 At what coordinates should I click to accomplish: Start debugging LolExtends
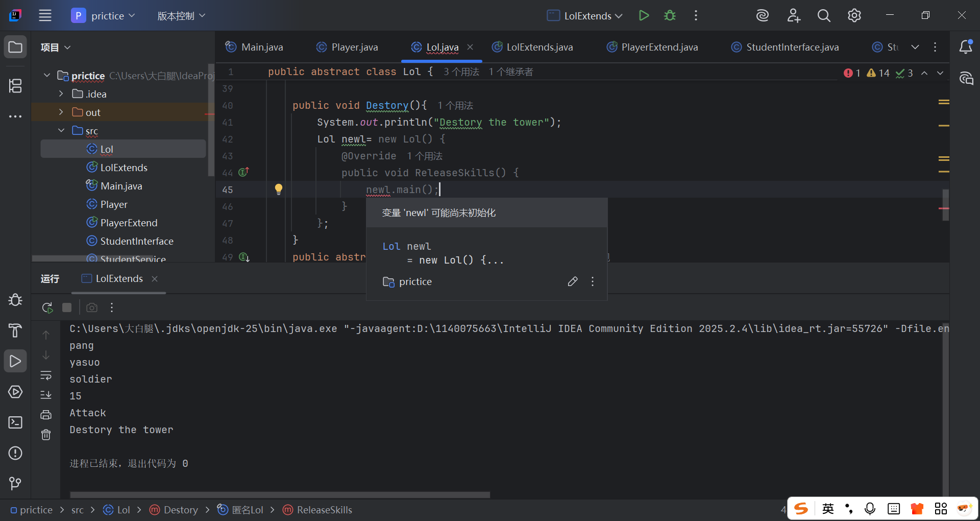click(670, 15)
